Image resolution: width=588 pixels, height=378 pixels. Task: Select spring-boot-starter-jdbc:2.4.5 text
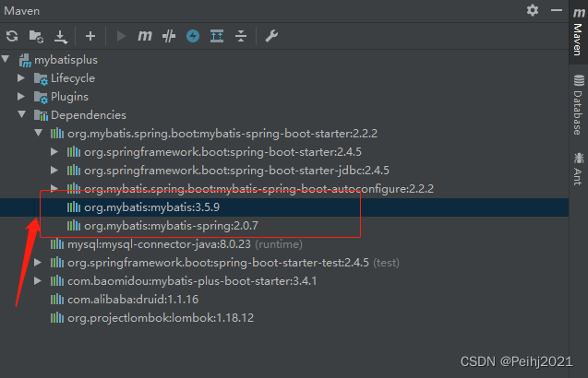coord(236,171)
